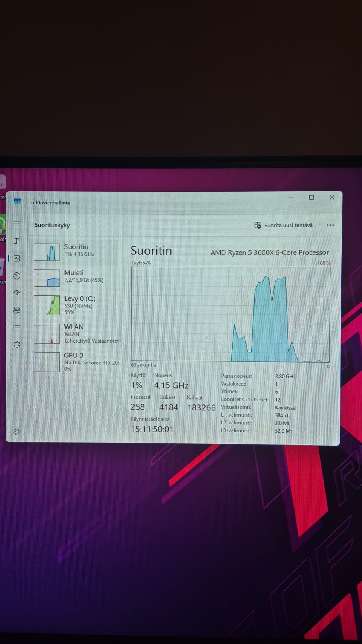
Task: Click the L3-välimuisti 32,0 Mt value
Action: click(x=284, y=431)
